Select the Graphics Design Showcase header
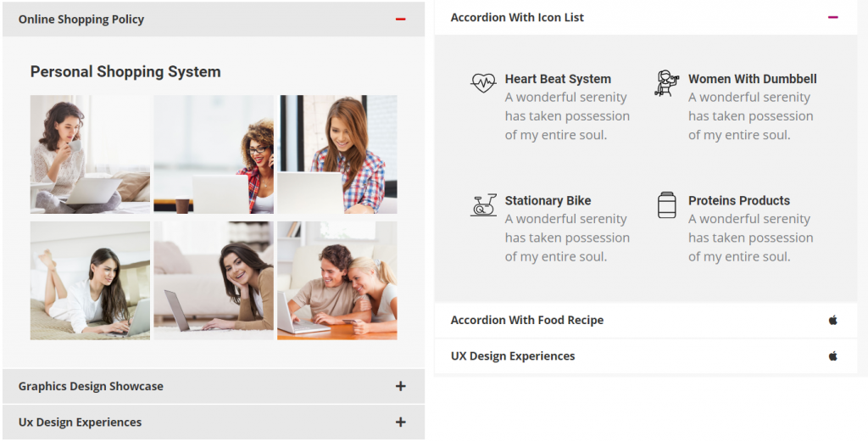 pyautogui.click(x=214, y=386)
